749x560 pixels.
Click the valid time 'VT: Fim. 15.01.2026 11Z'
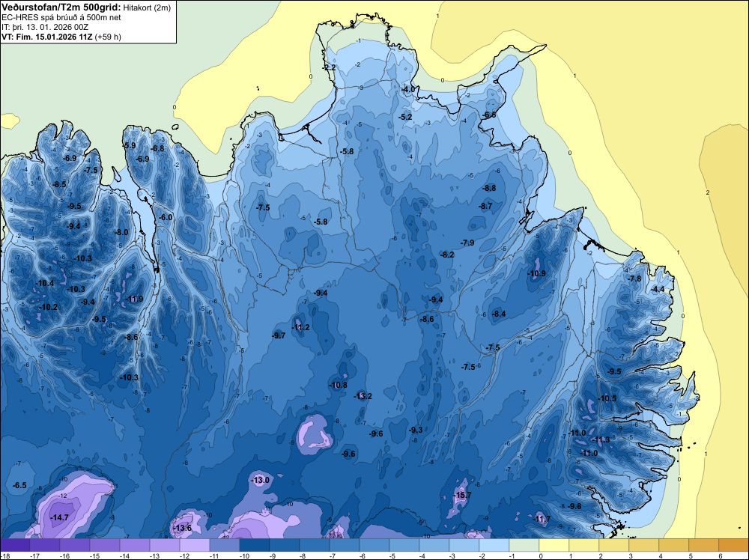click(x=47, y=37)
